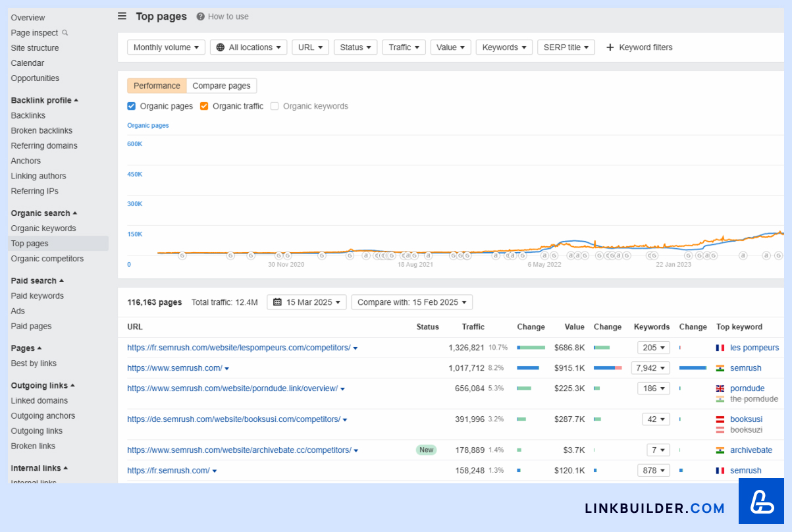Select Top pages in the sidebar
The image size is (792, 532).
pyautogui.click(x=58, y=244)
